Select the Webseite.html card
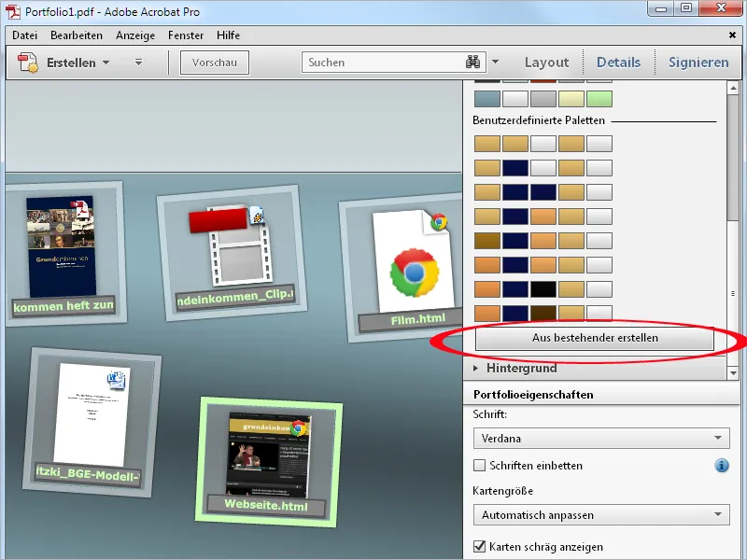The height and width of the screenshot is (560, 747). coord(269,462)
